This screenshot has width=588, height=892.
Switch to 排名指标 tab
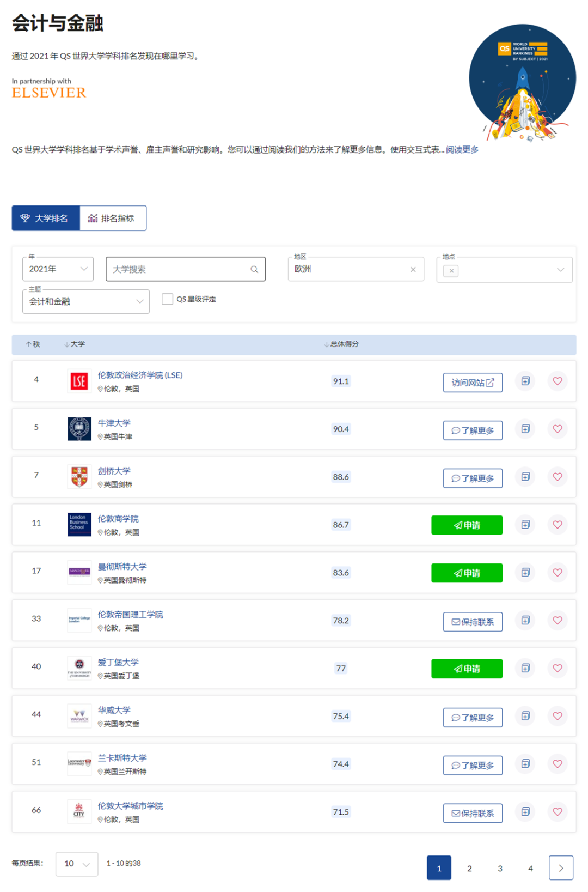[x=113, y=218]
